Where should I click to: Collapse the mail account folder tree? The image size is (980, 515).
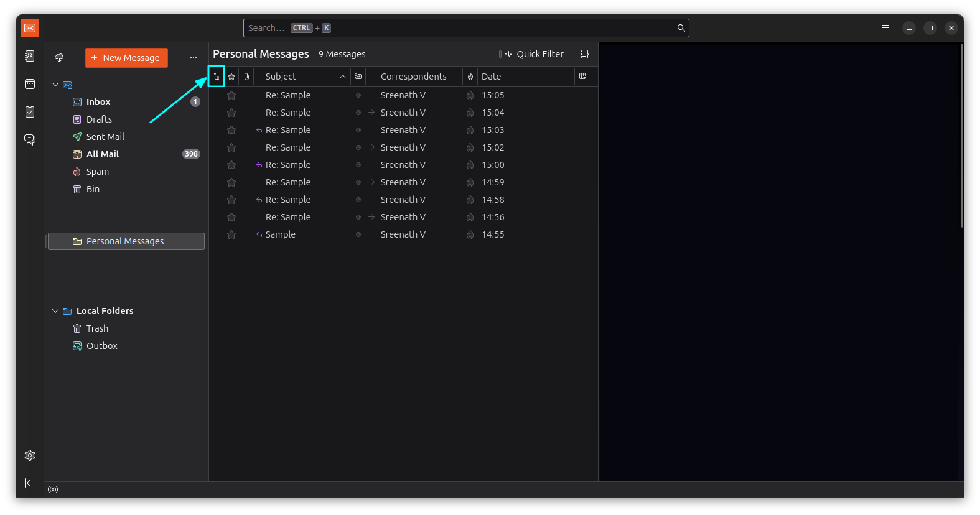tap(55, 85)
